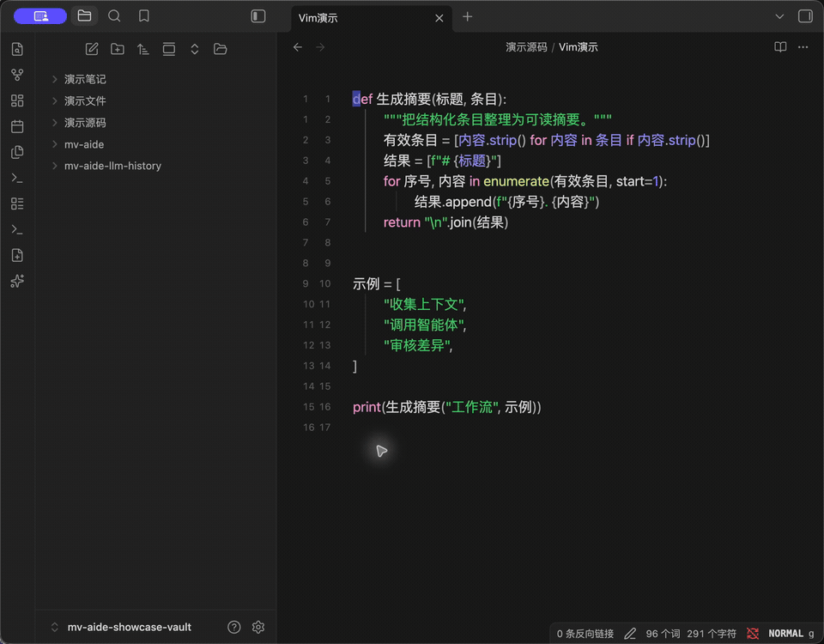Toggle the left sidebar panel

(258, 16)
